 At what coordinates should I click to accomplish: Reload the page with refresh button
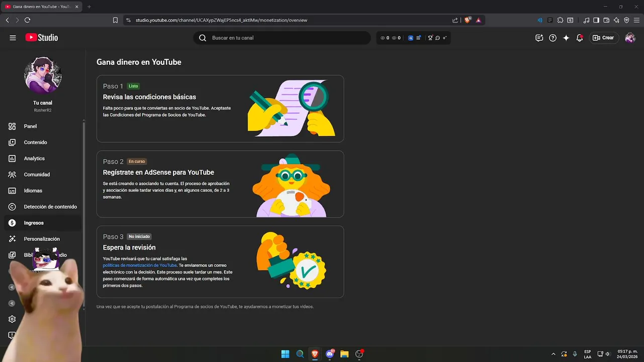click(x=27, y=20)
